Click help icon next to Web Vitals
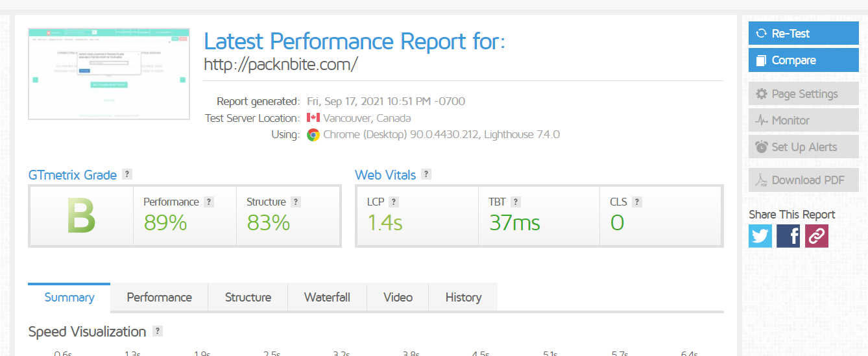This screenshot has width=868, height=356. click(426, 174)
